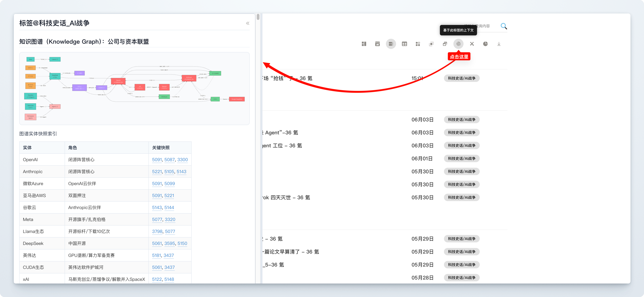This screenshot has height=297, width=644.
Task: Open snapshot link 5148
Action: (x=169, y=279)
